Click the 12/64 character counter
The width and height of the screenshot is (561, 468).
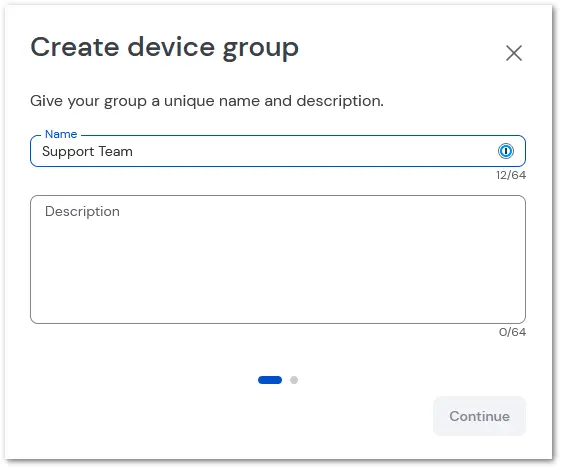pos(511,175)
